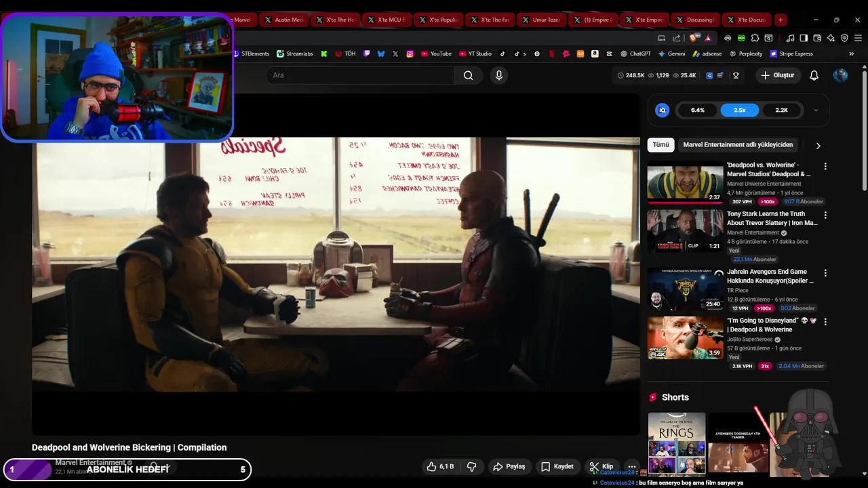Image resolution: width=868 pixels, height=488 pixels.
Task: Show more bookmarks with the » arrow
Action: (852, 54)
